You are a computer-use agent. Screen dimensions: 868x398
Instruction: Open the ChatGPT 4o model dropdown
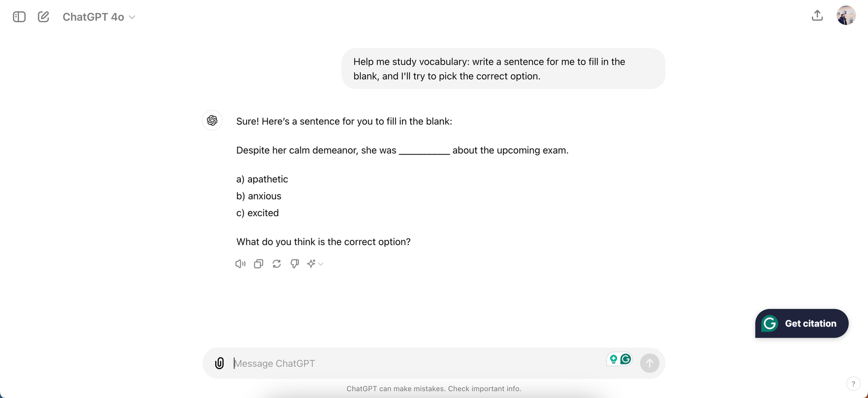pyautogui.click(x=99, y=17)
